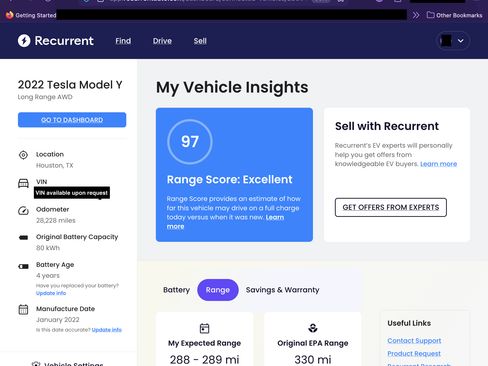Click the Getting Started bookmark

pos(36,15)
